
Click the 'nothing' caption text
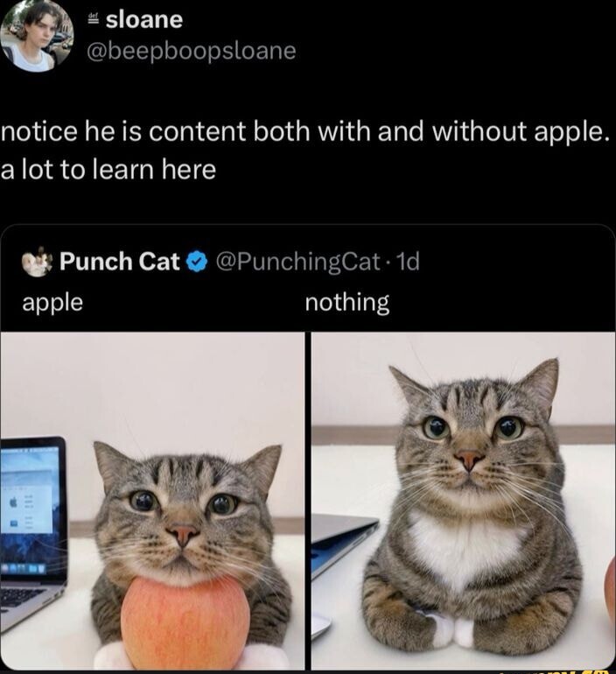(x=347, y=302)
